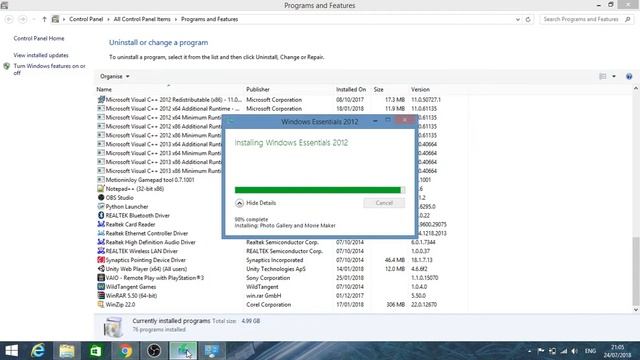Click the Windows Start button

[x=11, y=351]
